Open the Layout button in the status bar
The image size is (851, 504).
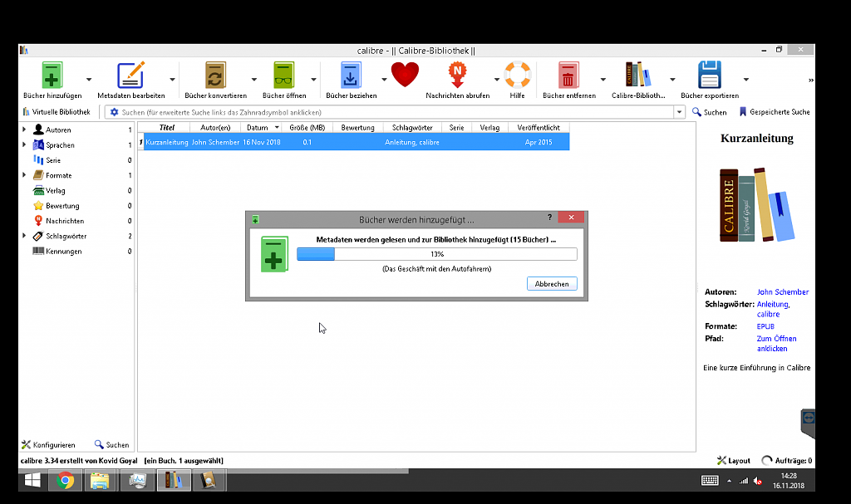click(x=733, y=461)
